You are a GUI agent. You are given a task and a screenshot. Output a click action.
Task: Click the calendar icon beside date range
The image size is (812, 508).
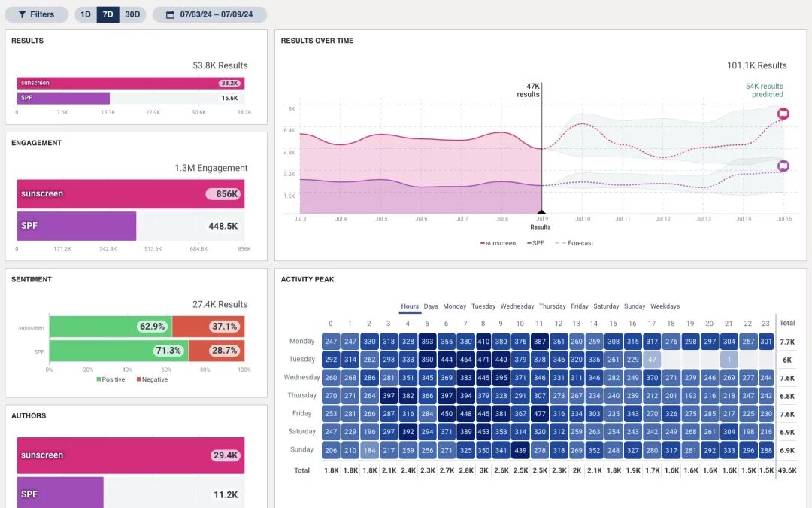(x=170, y=14)
